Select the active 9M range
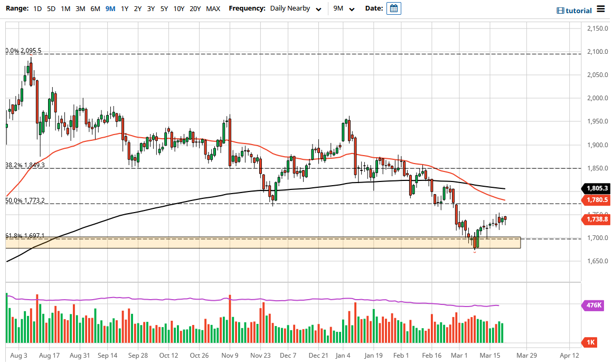Screen dimensions: 613x364 tap(110, 8)
